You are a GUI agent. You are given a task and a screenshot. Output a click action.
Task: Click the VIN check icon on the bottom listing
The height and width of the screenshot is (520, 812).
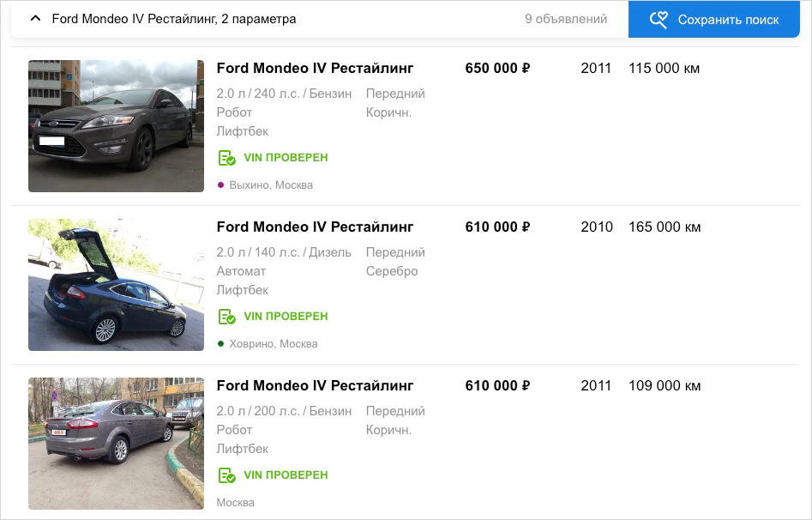pos(227,475)
